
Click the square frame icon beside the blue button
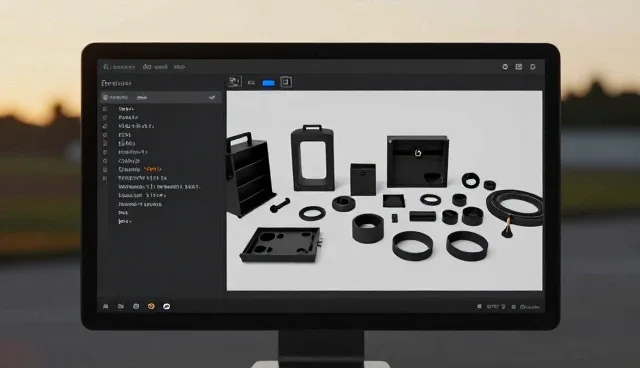[286, 82]
